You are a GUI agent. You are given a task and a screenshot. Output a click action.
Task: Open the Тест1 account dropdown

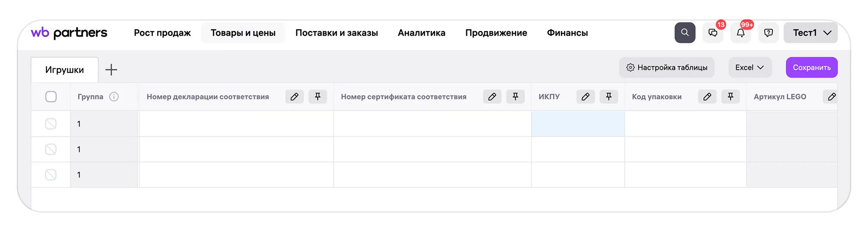[x=811, y=33]
